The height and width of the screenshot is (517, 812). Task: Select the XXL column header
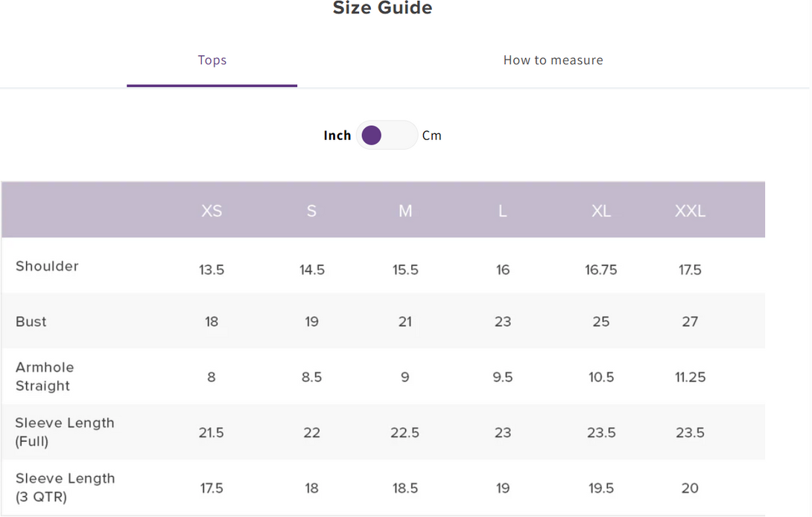(690, 211)
